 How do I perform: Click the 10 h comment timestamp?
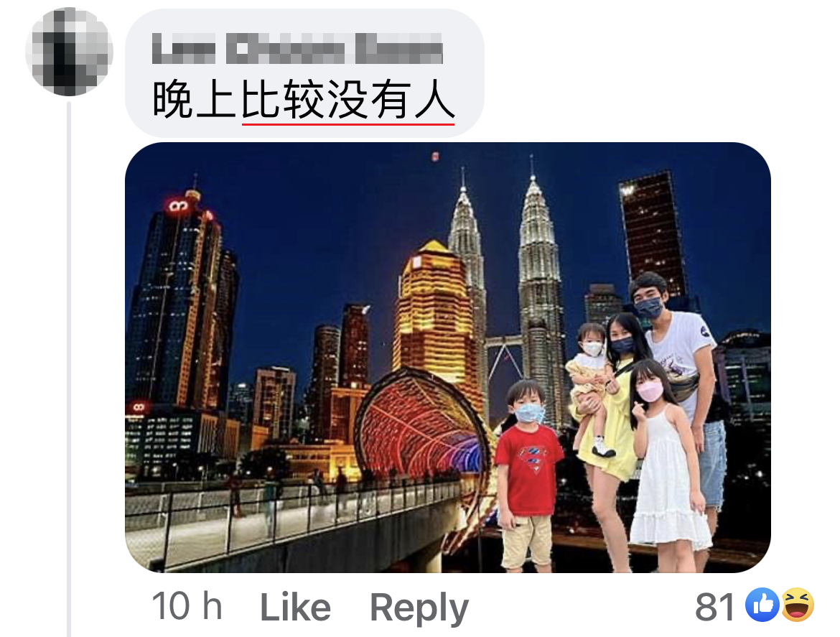coord(187,606)
